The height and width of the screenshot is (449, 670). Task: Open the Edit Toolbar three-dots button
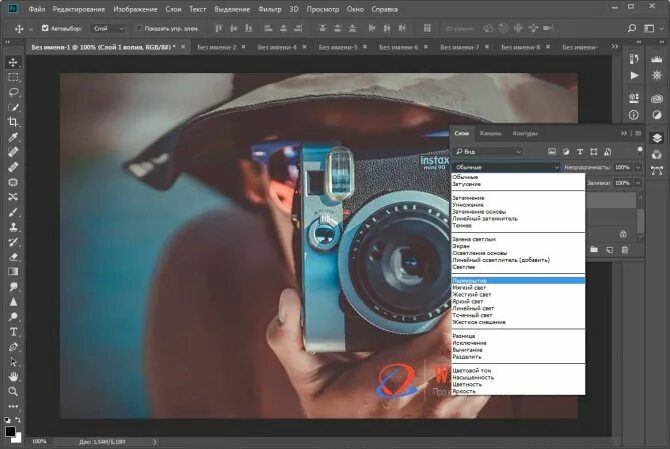click(x=13, y=406)
